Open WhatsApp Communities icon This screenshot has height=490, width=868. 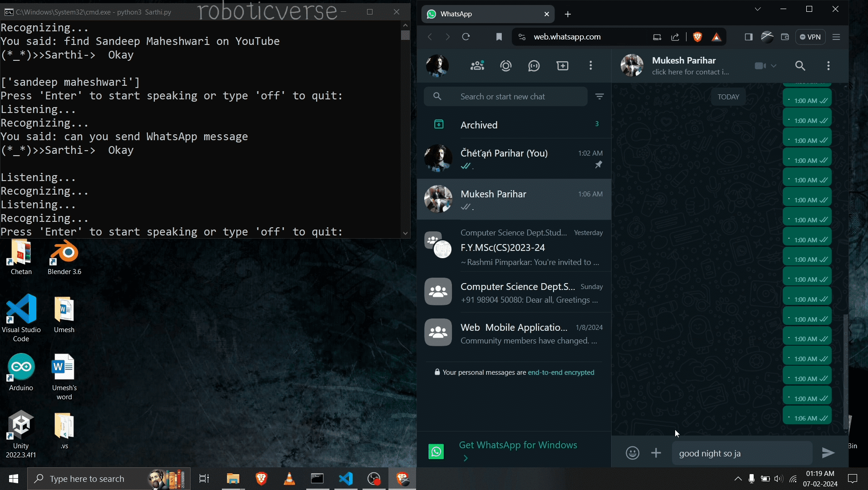tap(477, 66)
